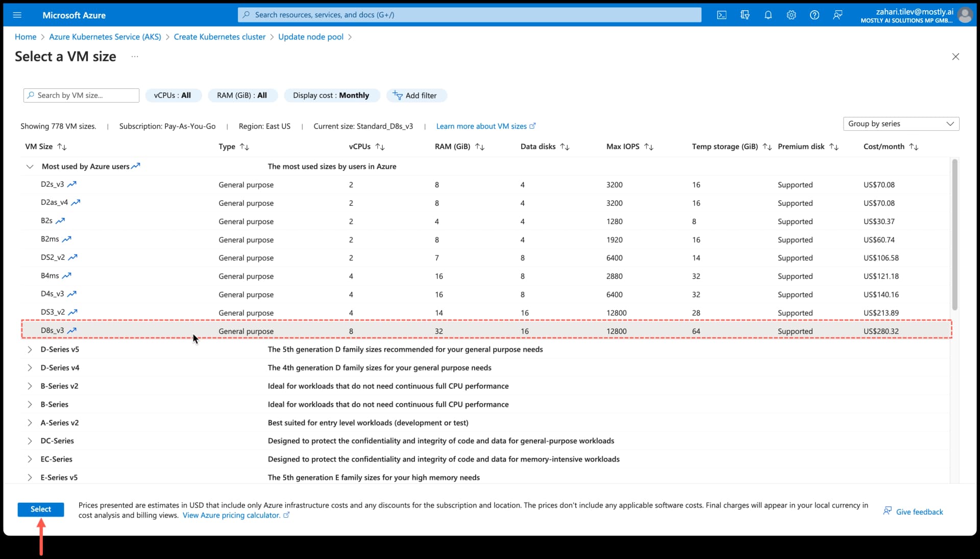Toggle the vCPUs : All filter pill
Image resolution: width=980 pixels, height=559 pixels.
pos(173,95)
